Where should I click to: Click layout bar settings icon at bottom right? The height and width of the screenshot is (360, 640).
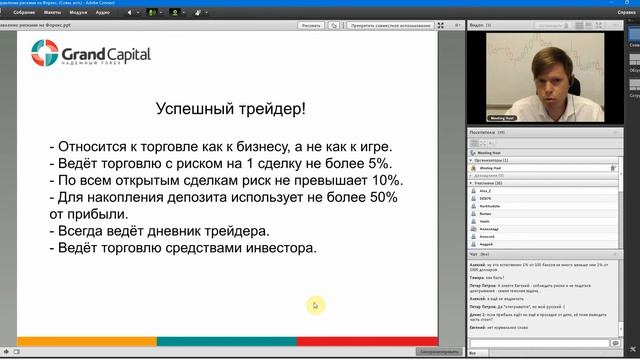click(633, 349)
